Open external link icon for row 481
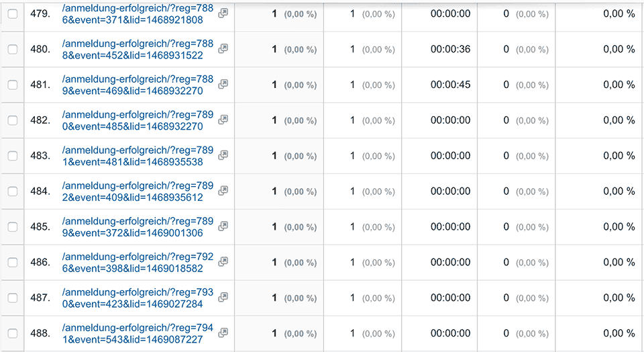Image resolution: width=644 pixels, height=352 pixels. pos(223,84)
